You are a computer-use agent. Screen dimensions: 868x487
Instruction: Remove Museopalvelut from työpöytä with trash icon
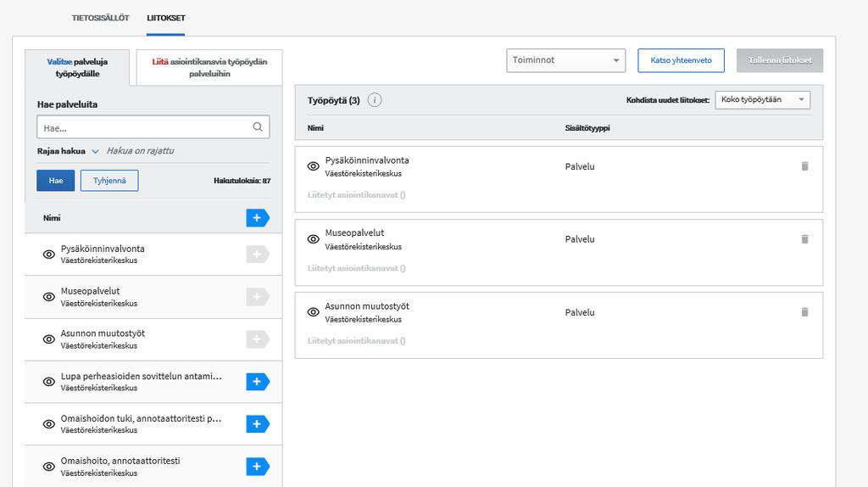[805, 238]
